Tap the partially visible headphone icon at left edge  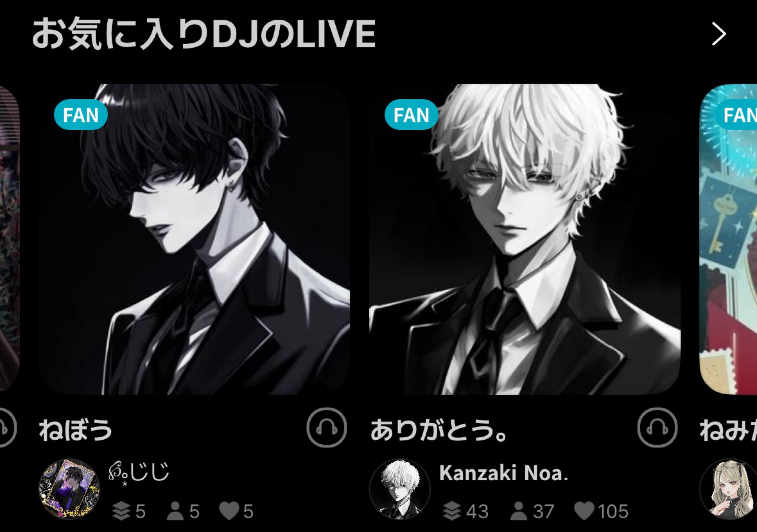[7, 427]
